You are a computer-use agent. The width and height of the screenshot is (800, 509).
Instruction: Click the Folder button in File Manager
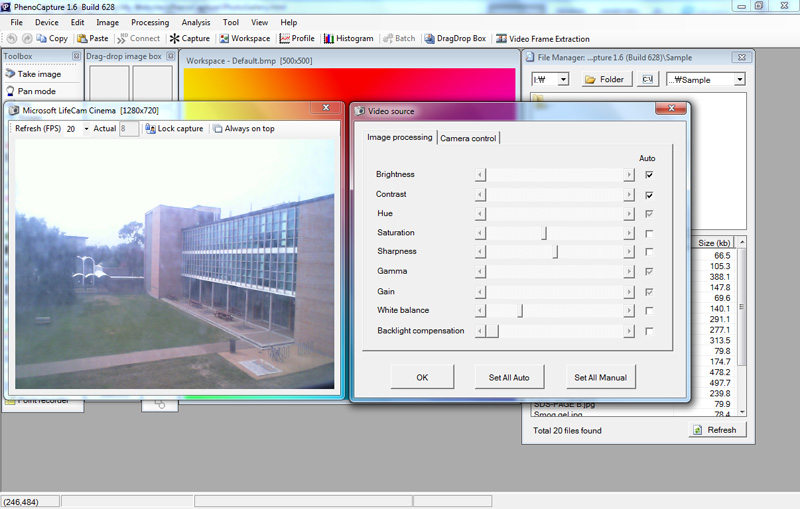(x=604, y=79)
